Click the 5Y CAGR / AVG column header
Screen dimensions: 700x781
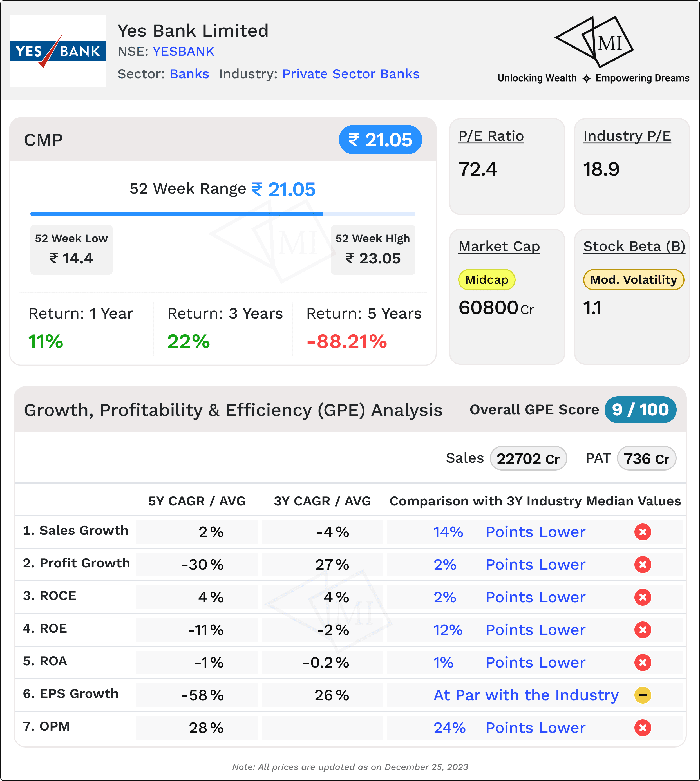tap(197, 501)
